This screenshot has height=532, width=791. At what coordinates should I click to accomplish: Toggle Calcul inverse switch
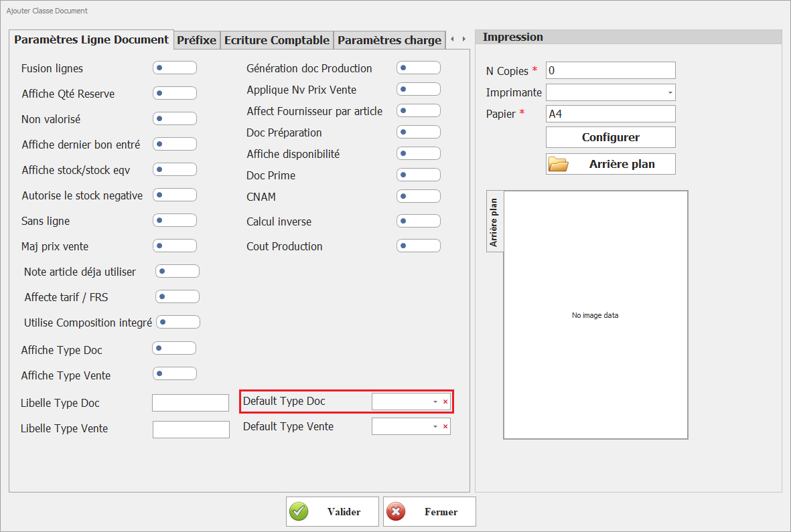tap(418, 221)
